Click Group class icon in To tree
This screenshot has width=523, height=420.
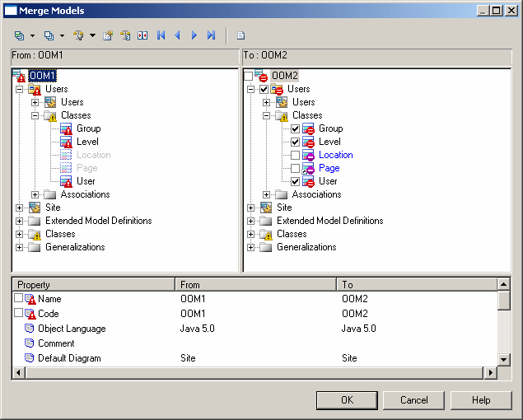308,128
